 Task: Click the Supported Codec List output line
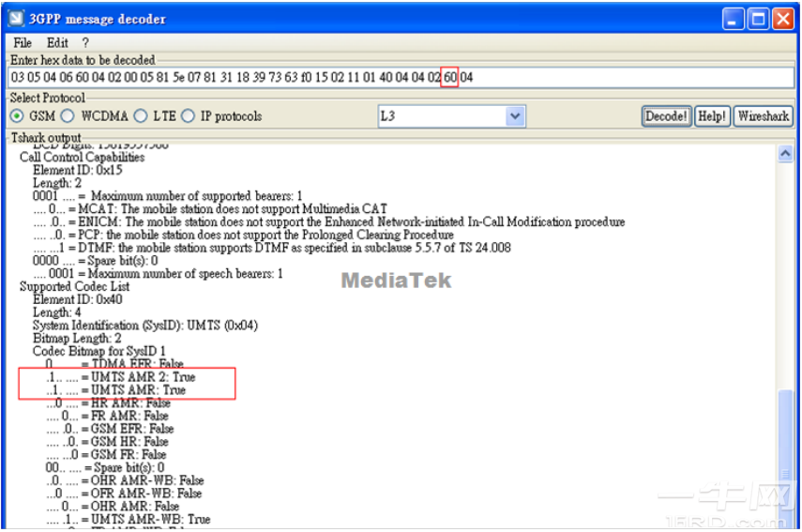(74, 286)
